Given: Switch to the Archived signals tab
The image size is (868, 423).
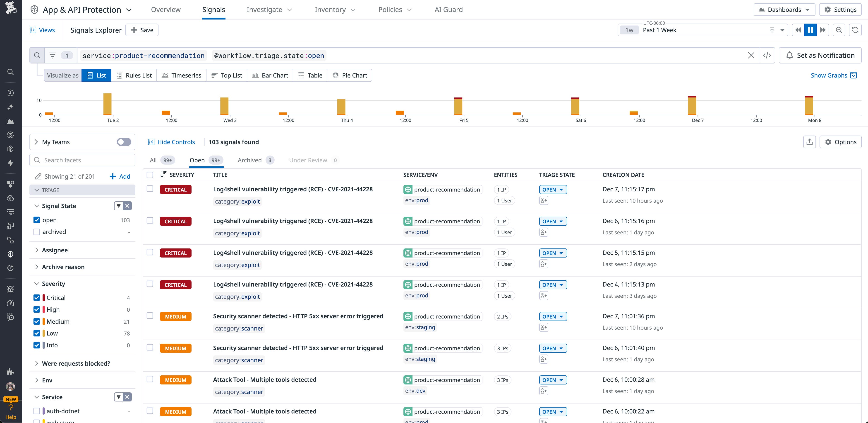Looking at the screenshot, I should 249,160.
